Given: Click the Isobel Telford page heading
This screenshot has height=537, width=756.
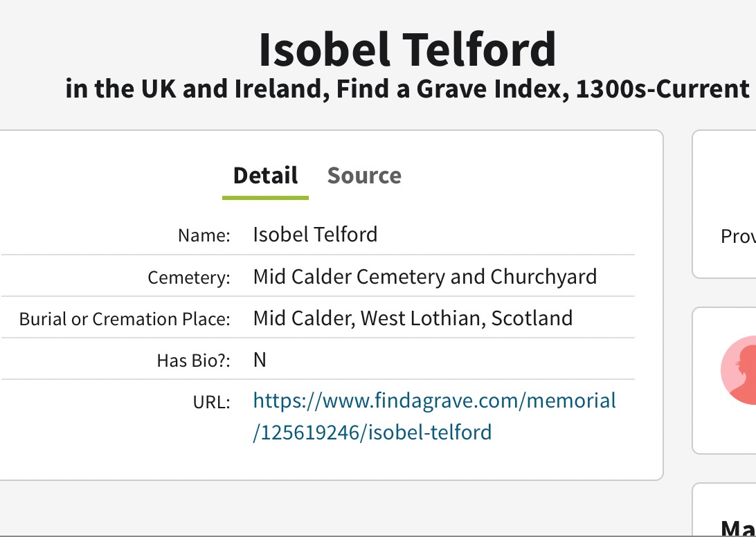Looking at the screenshot, I should pyautogui.click(x=407, y=50).
